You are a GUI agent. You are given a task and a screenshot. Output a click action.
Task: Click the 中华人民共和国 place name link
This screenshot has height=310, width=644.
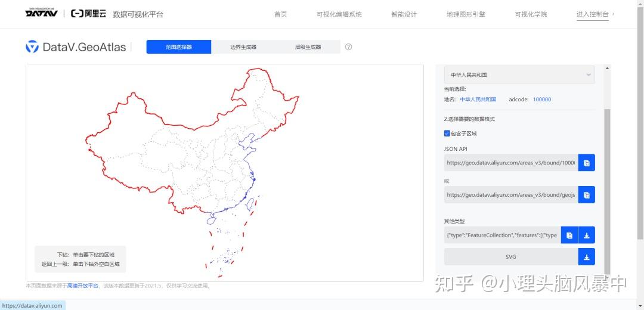click(478, 100)
